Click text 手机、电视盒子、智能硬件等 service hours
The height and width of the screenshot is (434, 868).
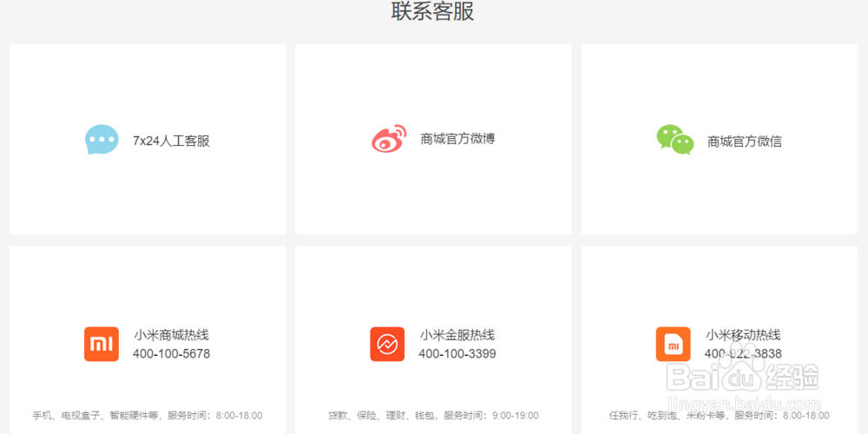click(148, 415)
